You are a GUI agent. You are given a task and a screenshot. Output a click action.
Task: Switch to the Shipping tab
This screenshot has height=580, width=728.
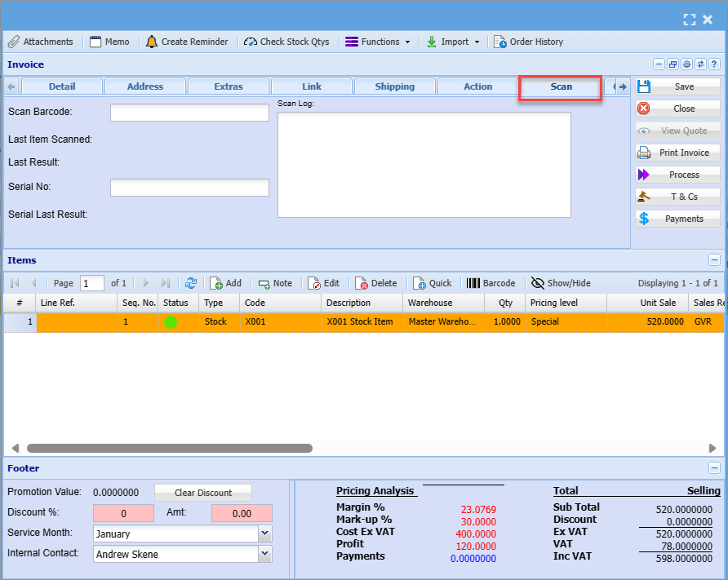coord(394,86)
